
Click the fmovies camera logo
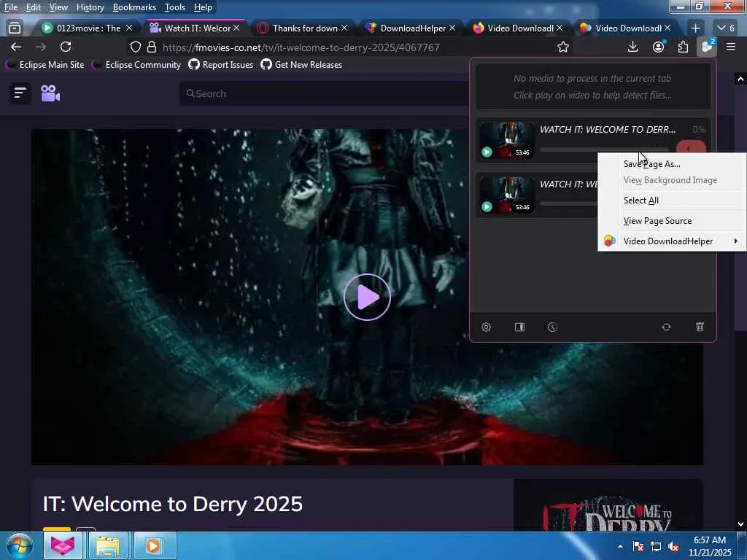pyautogui.click(x=50, y=93)
